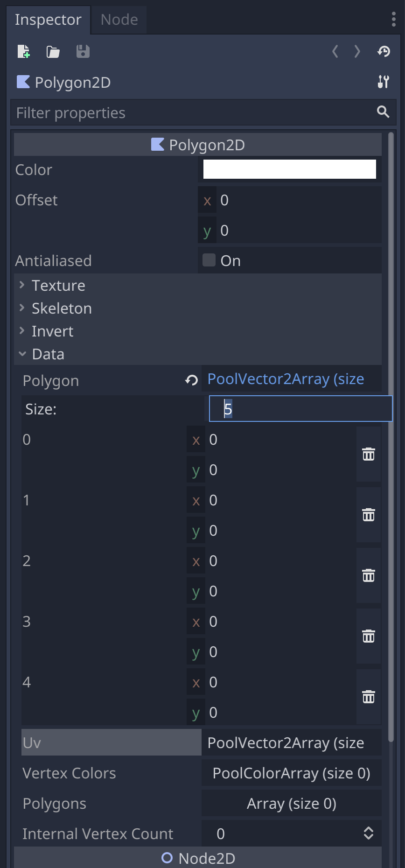Enable the Antialiased option

pos(209,260)
